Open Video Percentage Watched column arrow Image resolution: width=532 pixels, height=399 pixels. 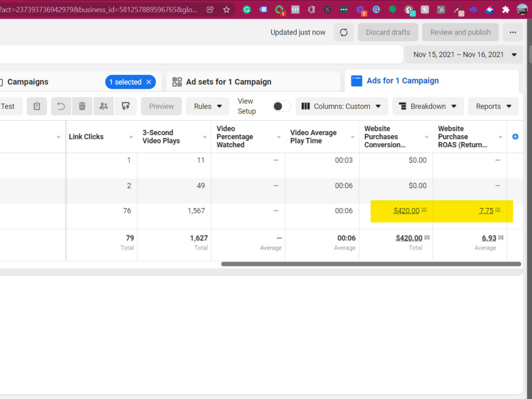(279, 137)
